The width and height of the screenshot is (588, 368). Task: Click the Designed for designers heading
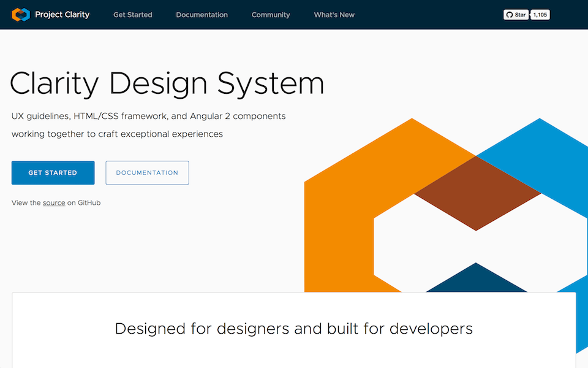point(293,329)
